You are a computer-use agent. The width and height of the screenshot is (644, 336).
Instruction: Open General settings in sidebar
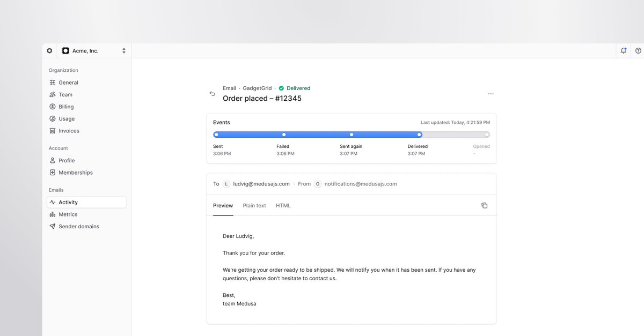coord(86,83)
